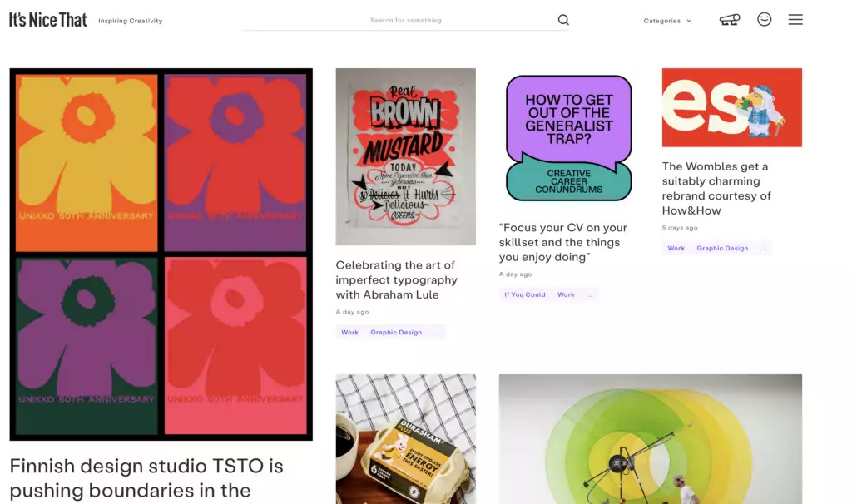852x504 pixels.
Task: Expand more tags under Abraham Lule article
Action: point(437,333)
